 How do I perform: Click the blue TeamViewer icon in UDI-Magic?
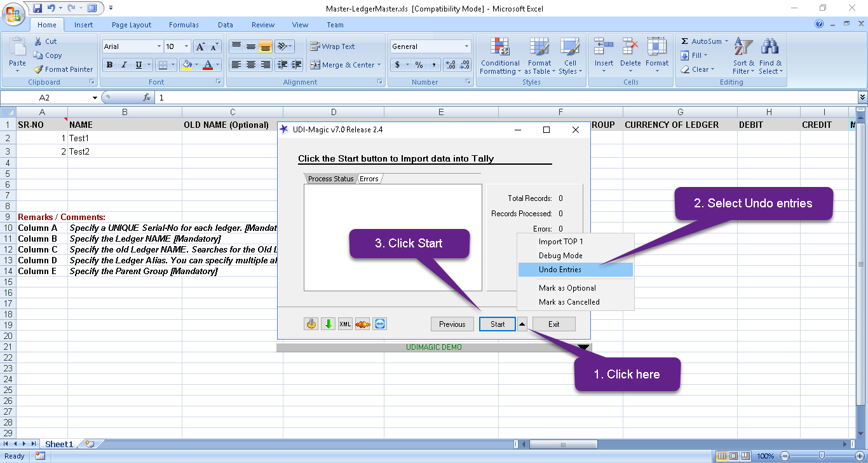click(379, 324)
